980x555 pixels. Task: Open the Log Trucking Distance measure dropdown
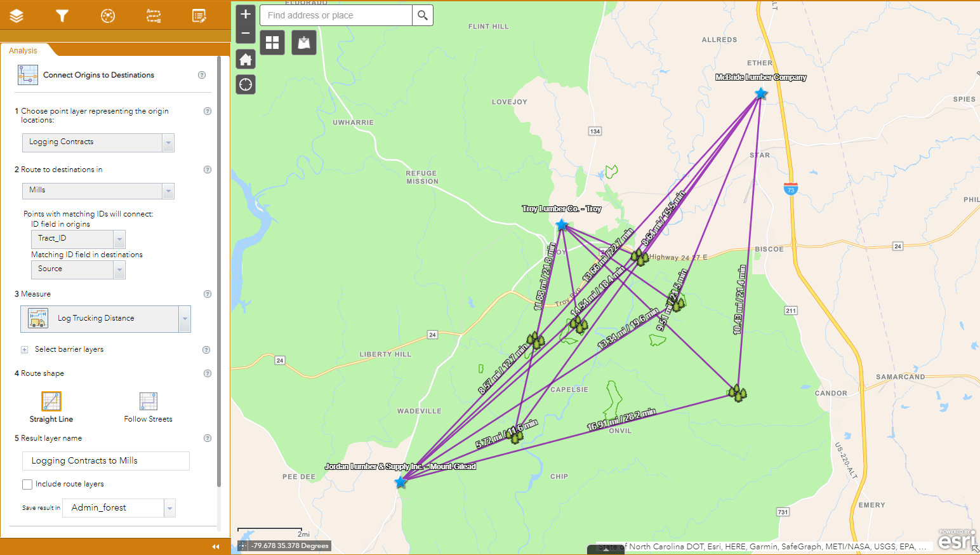(x=185, y=319)
